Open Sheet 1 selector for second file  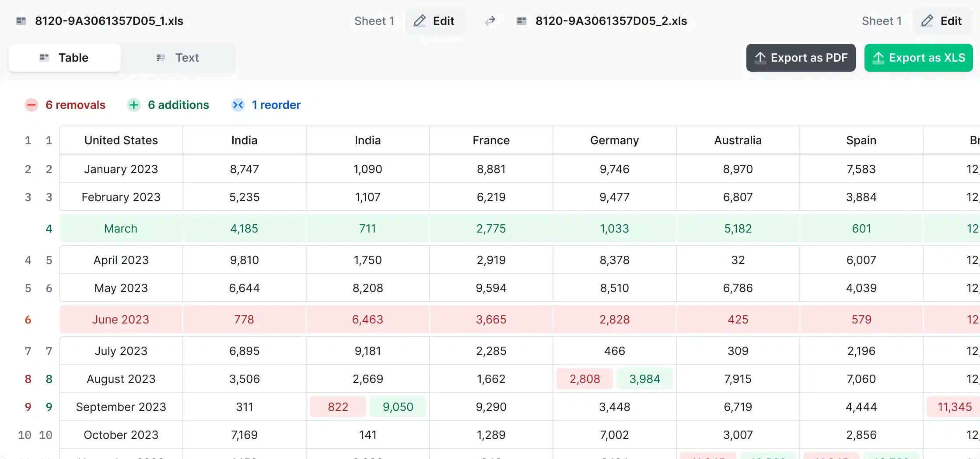click(882, 21)
